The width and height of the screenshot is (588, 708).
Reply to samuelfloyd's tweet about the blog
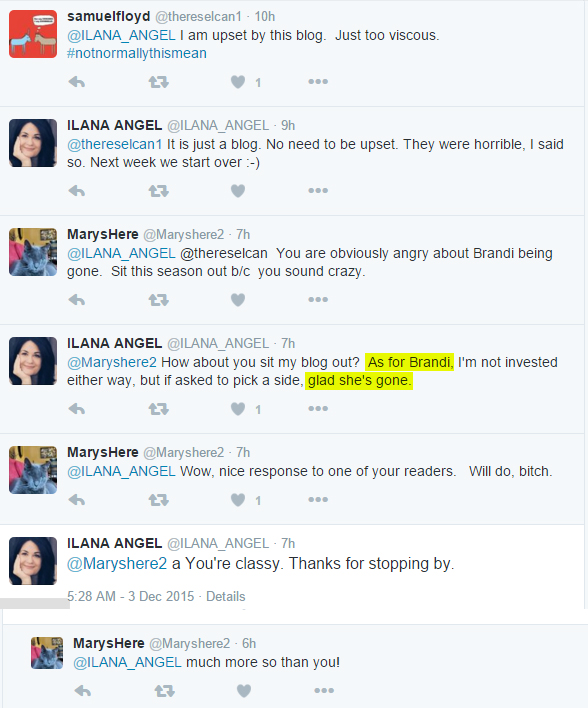pyautogui.click(x=77, y=82)
